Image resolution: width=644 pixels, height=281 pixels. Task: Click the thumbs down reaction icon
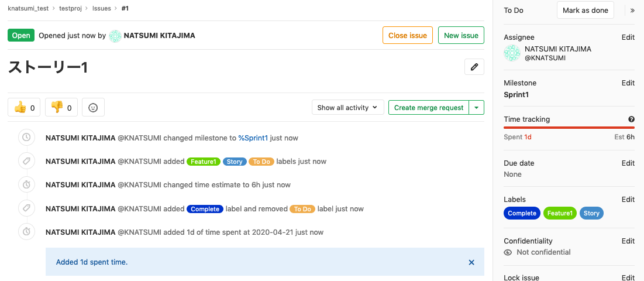(57, 107)
